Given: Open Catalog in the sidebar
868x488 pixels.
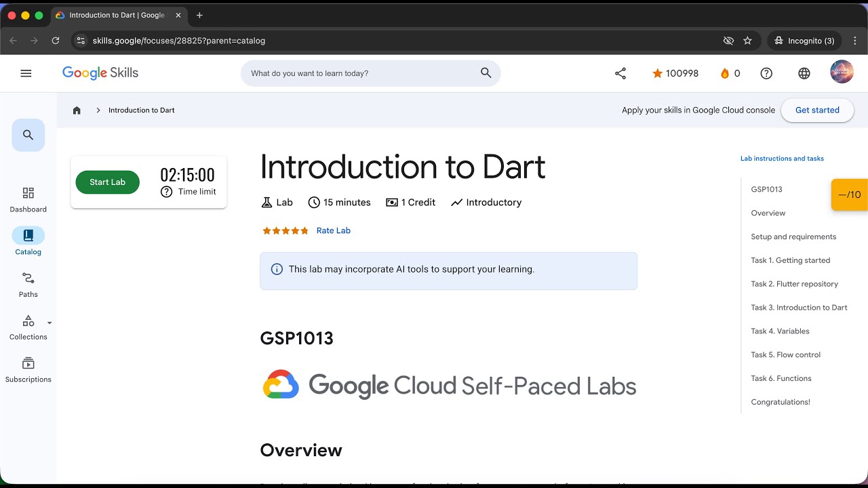Looking at the screenshot, I should (x=28, y=242).
